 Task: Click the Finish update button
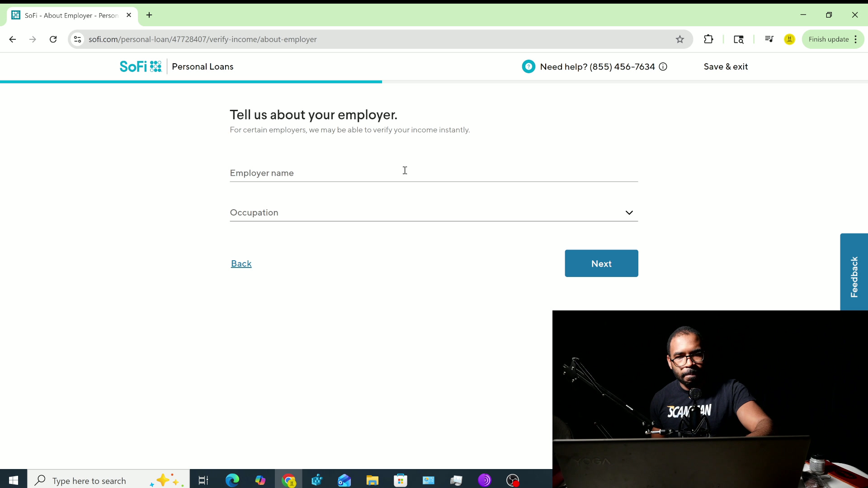pos(828,39)
